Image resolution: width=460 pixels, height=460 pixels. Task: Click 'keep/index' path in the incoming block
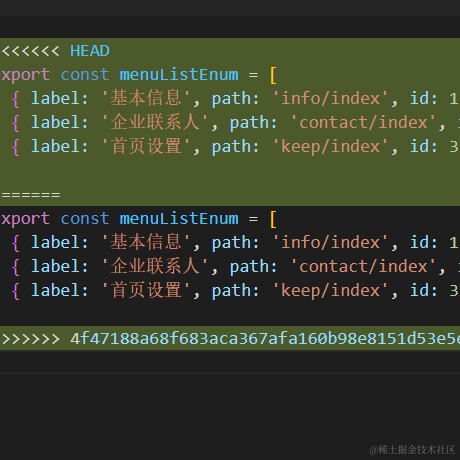(x=331, y=291)
